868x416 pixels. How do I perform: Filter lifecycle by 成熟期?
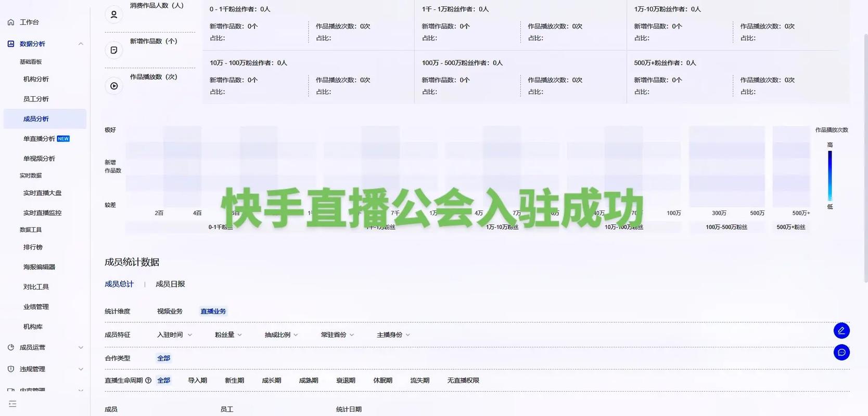pyautogui.click(x=308, y=381)
